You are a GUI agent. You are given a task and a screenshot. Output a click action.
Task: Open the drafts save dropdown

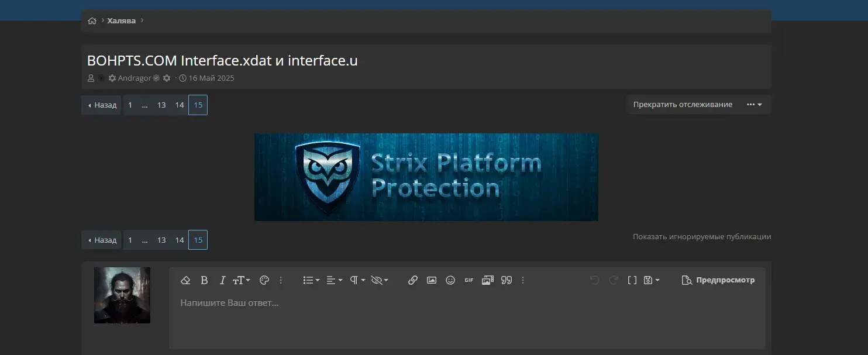coord(651,280)
